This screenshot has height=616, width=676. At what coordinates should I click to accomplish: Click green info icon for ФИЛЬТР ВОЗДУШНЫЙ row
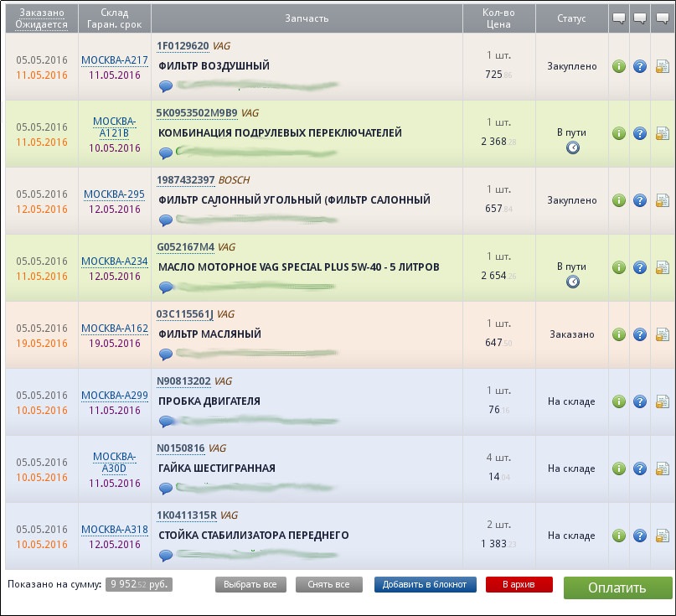619,66
